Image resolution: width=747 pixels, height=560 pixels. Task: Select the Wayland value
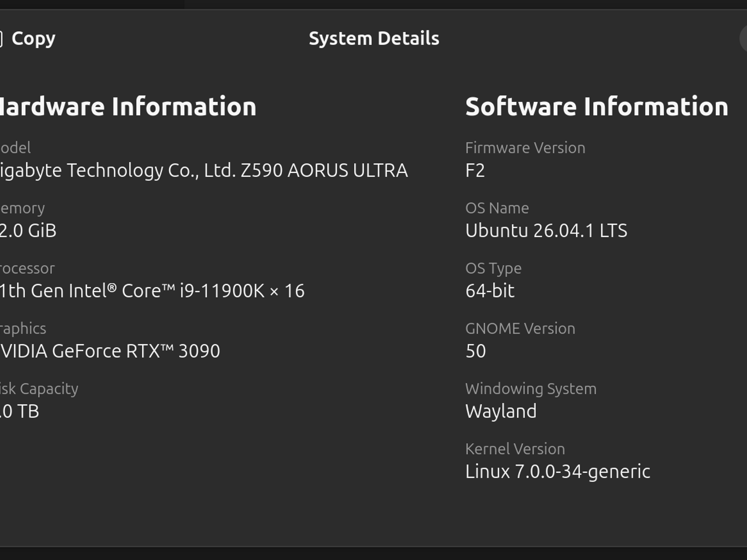point(501,412)
